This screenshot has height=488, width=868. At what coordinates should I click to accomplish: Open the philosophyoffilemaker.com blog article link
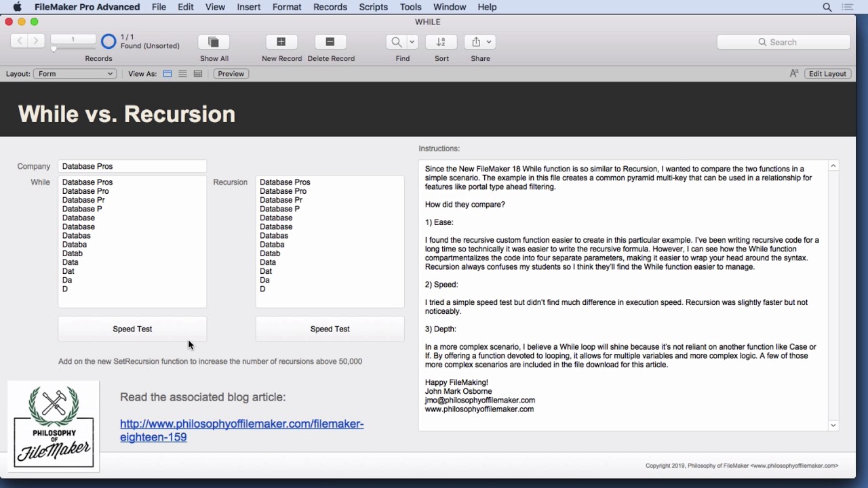(242, 430)
